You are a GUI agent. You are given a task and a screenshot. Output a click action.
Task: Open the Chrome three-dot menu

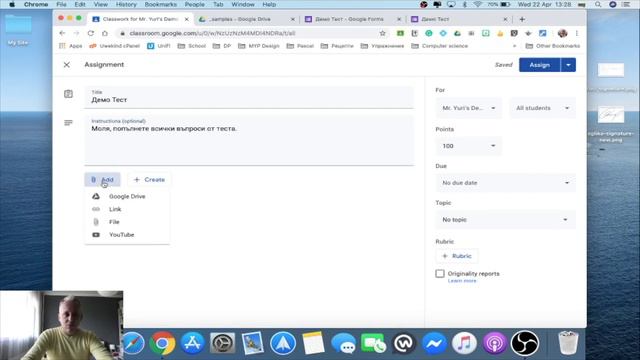(x=577, y=33)
